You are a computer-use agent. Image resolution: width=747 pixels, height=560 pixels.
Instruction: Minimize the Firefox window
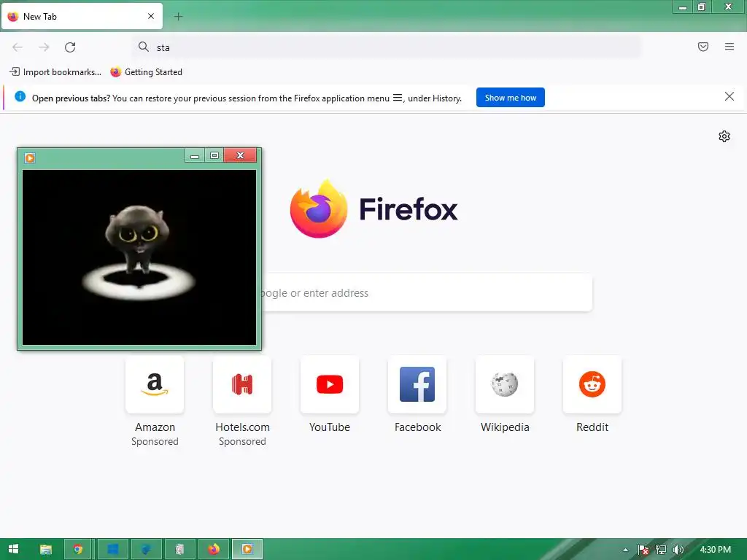(682, 7)
